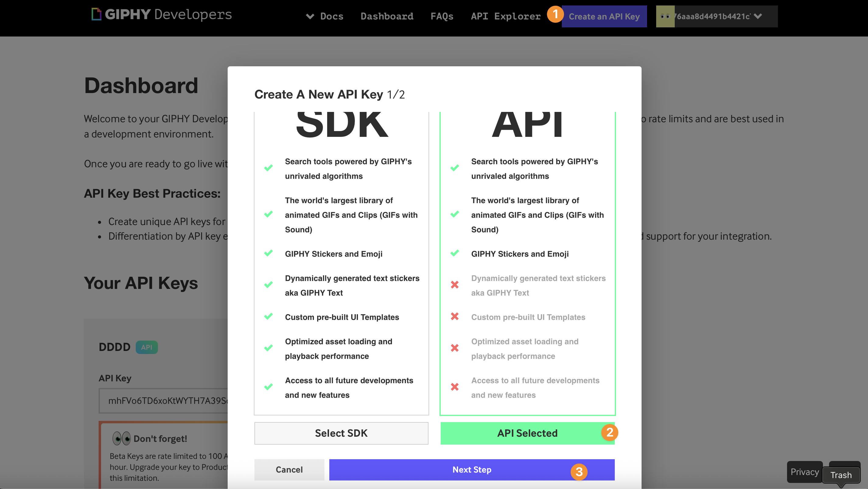Click API 'Access to all future developments' red X
Image resolution: width=868 pixels, height=489 pixels.
coord(455,387)
